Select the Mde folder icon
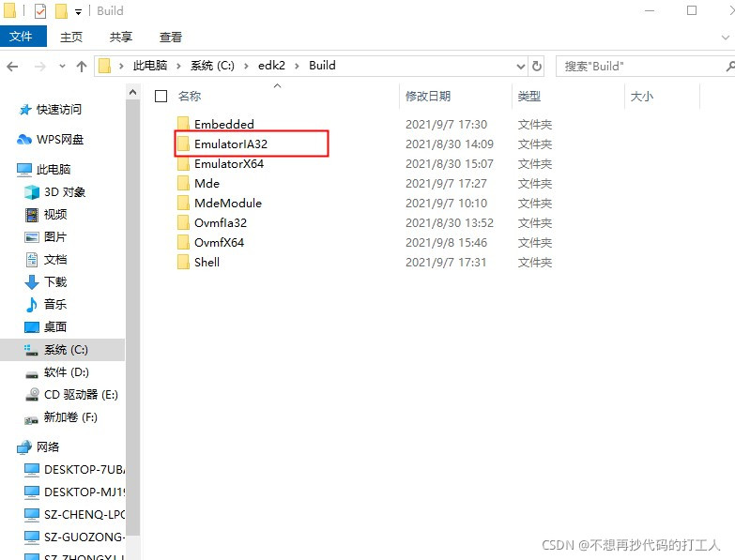Screen dimensions: 735x560 coord(183,183)
